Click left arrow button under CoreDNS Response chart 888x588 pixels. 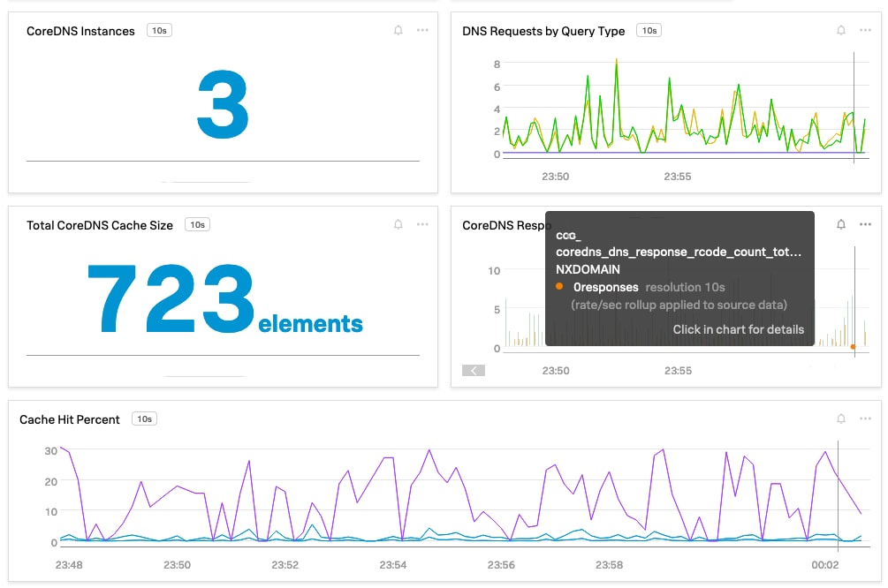474,371
